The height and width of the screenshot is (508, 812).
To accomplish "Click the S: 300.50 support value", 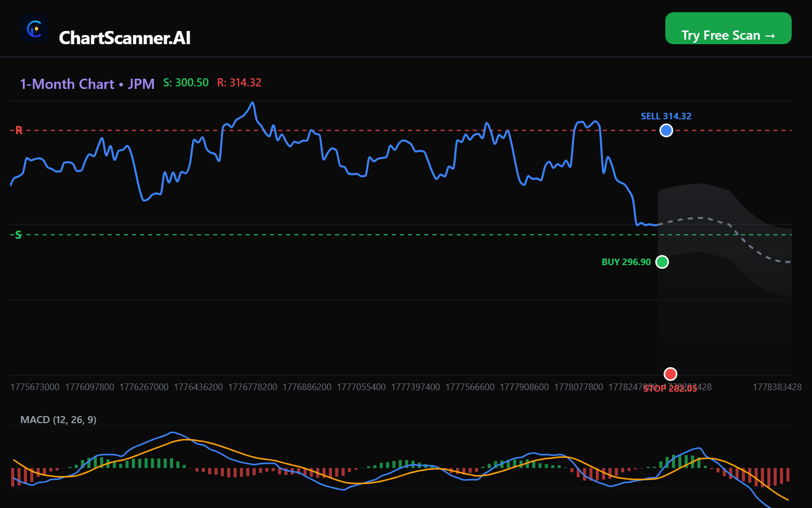I will point(186,83).
